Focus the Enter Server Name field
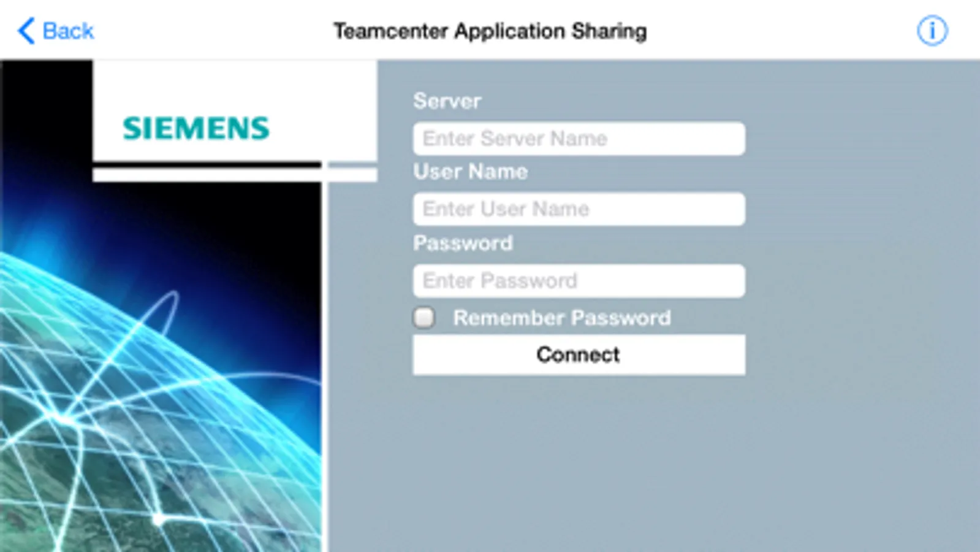Image resolution: width=980 pixels, height=552 pixels. point(579,139)
